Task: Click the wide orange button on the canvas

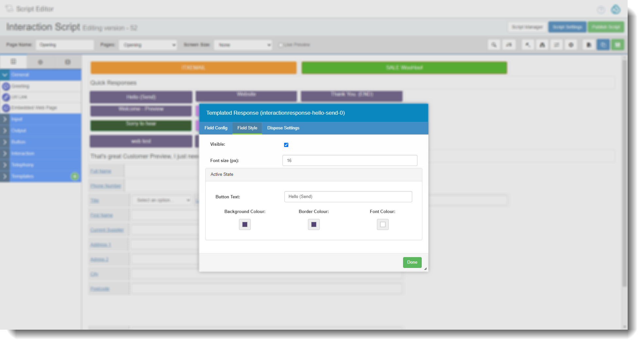Action: (194, 68)
